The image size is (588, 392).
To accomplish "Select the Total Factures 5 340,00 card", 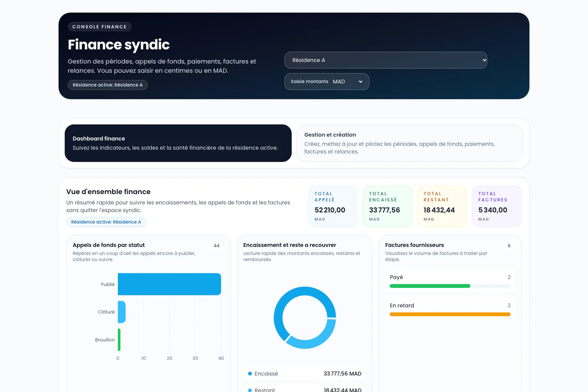I will 497,206.
